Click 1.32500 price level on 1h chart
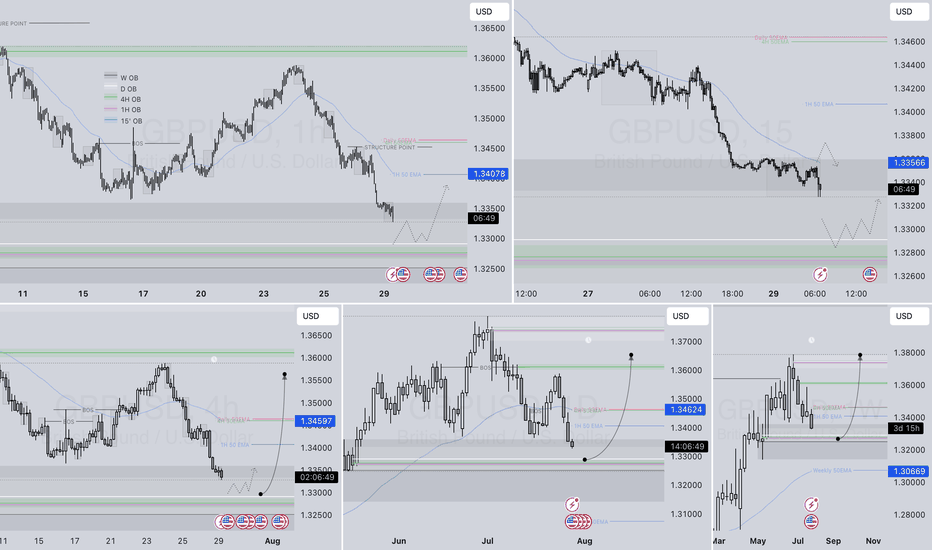 489,269
